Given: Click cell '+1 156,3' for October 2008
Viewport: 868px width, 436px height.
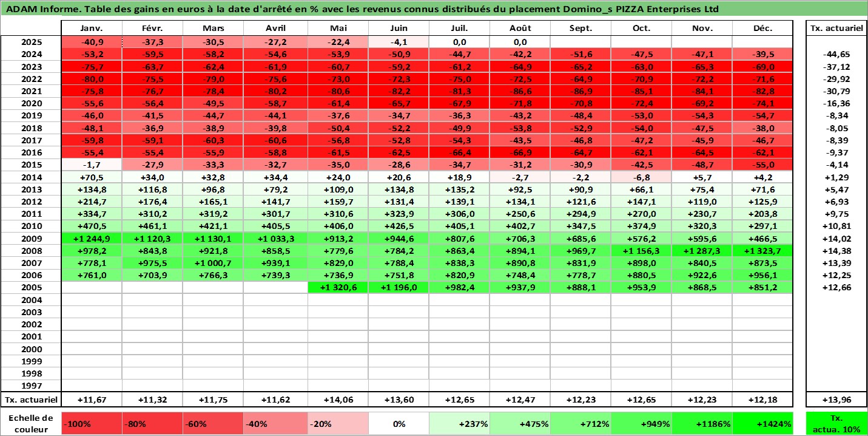Looking at the screenshot, I should point(641,251).
